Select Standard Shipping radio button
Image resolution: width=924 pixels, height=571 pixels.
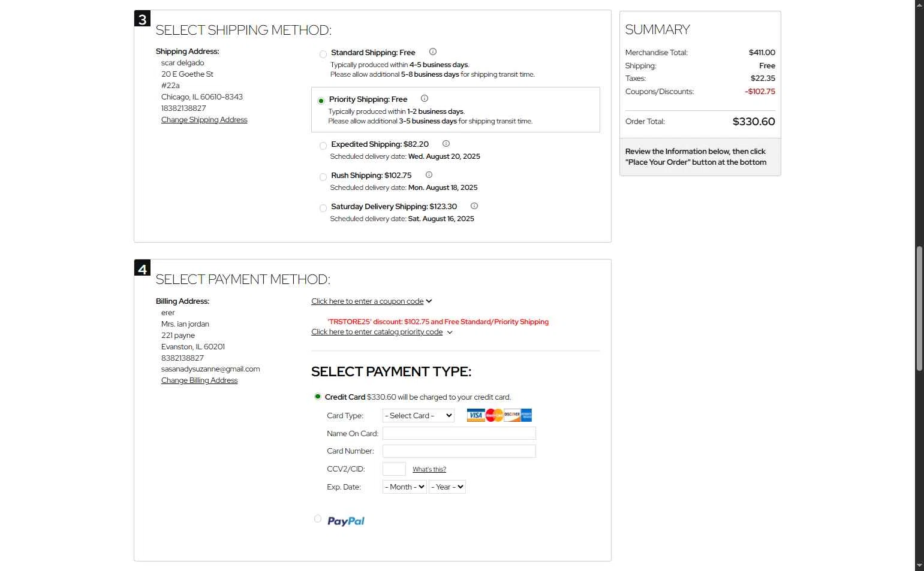(323, 55)
